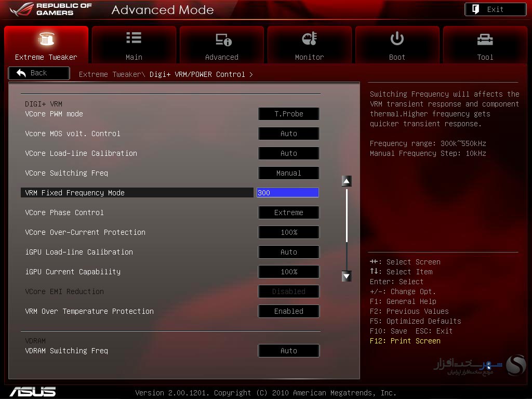Change VCore Switching Freq Manual setting
Viewport: 532px width, 399px height.
point(289,173)
